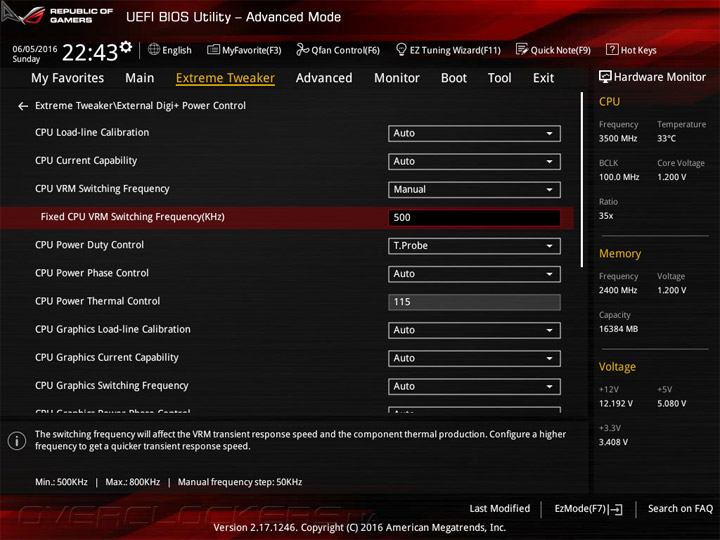720x540 pixels.
Task: Click the 06/05/2016 Sunday date
Action: coord(34,54)
